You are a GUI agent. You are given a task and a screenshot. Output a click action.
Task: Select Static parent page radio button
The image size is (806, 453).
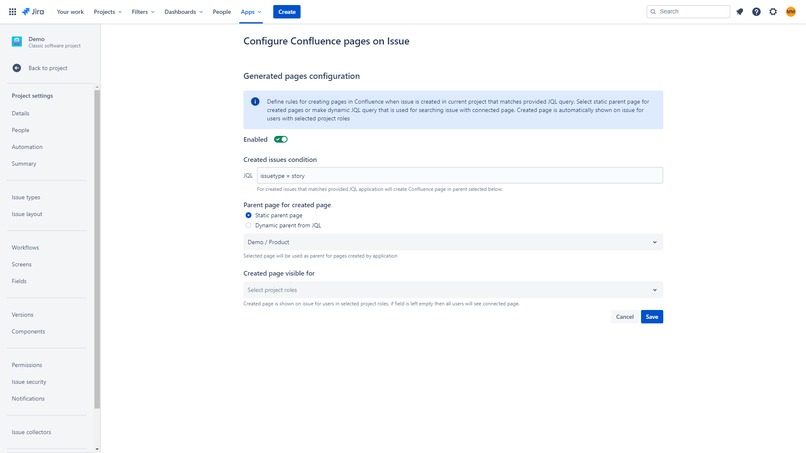(x=248, y=215)
